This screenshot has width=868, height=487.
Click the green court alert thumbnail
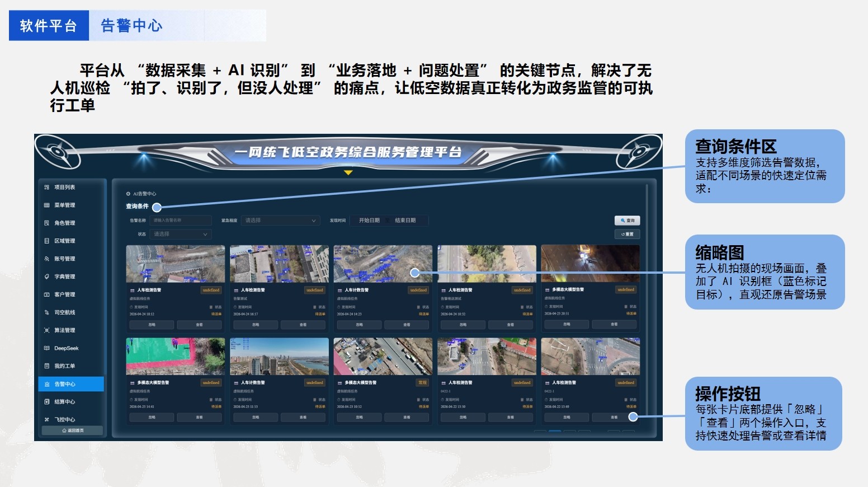(176, 357)
